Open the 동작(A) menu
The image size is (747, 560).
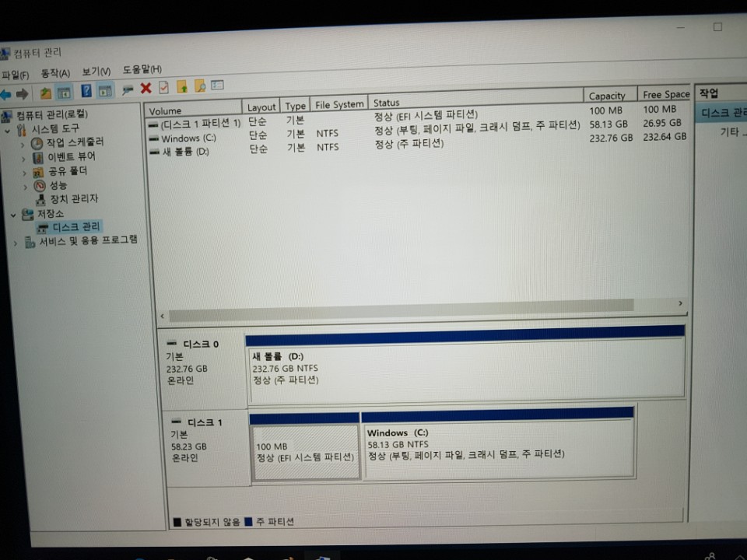[x=55, y=72]
